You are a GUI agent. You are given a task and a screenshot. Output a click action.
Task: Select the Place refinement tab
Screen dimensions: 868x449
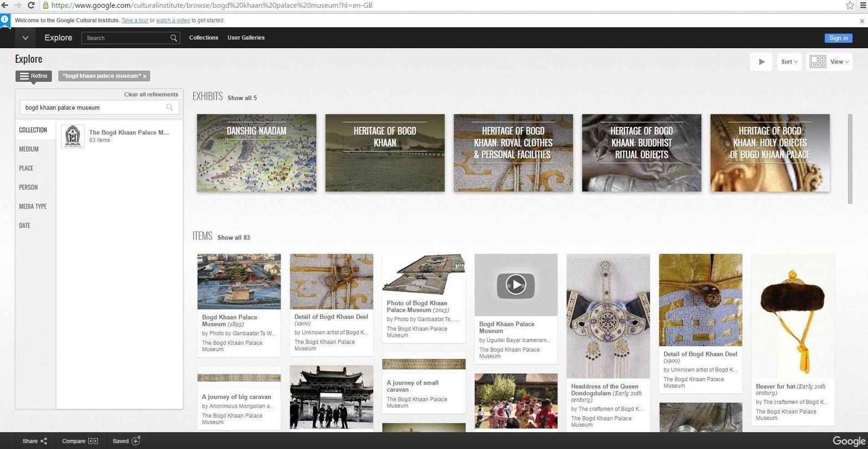pyautogui.click(x=26, y=168)
